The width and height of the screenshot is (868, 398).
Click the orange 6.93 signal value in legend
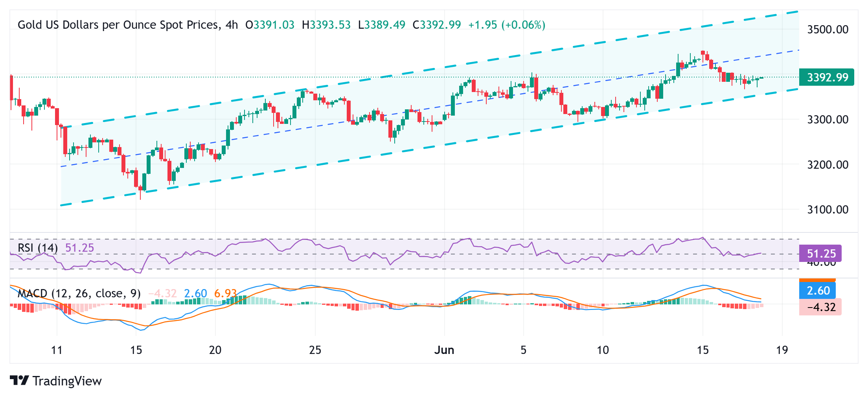[x=225, y=293]
